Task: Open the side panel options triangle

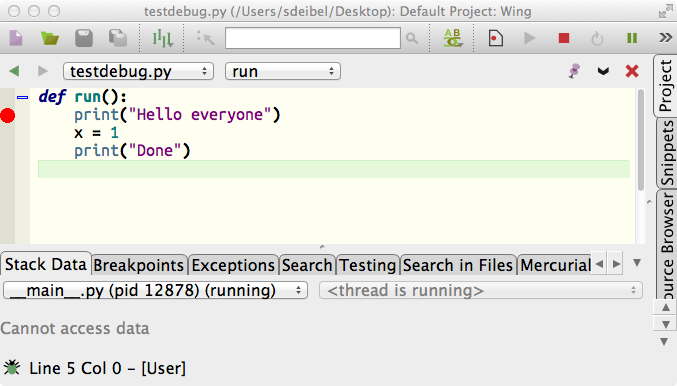Action: pyautogui.click(x=665, y=342)
